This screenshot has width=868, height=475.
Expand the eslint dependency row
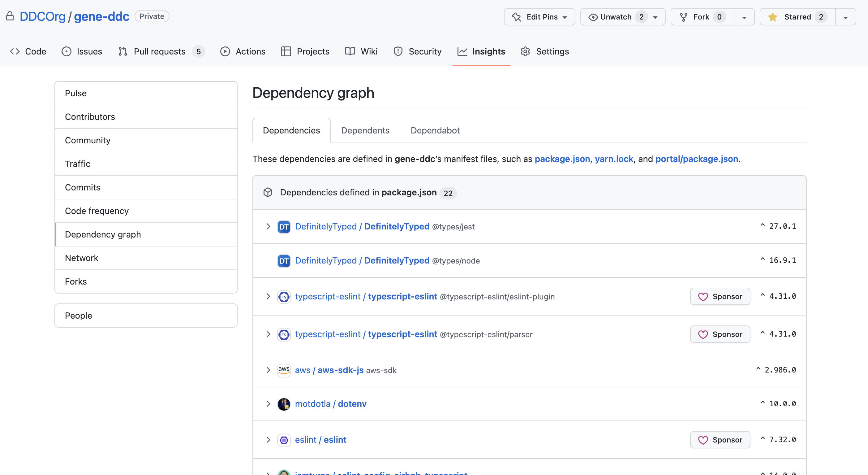coord(268,440)
